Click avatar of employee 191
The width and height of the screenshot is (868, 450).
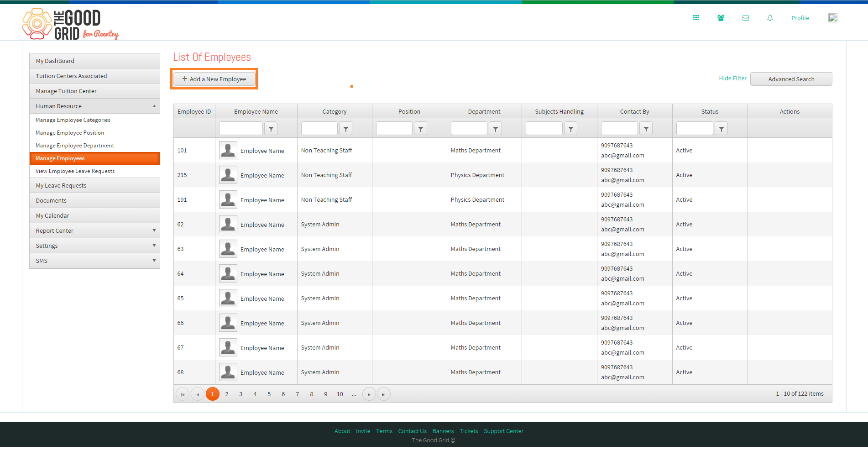tap(228, 199)
